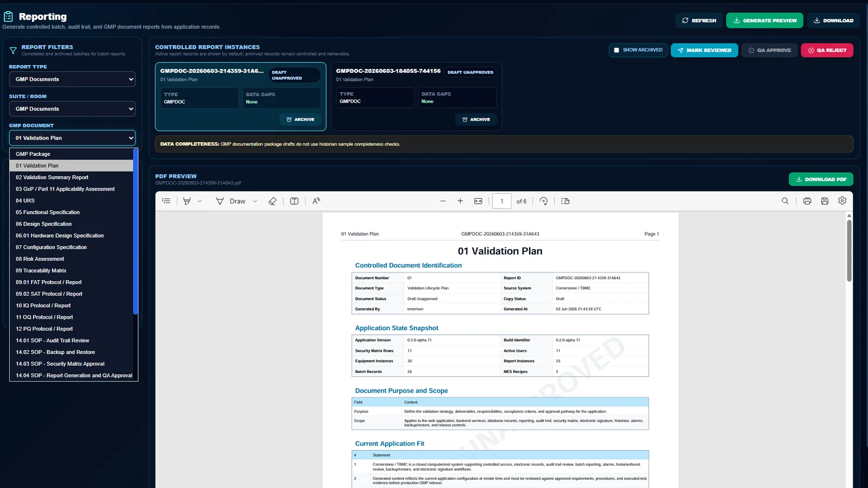This screenshot has height=488, width=868.
Task: Choose 12 PQ Protocol / Report
Action: point(71,329)
